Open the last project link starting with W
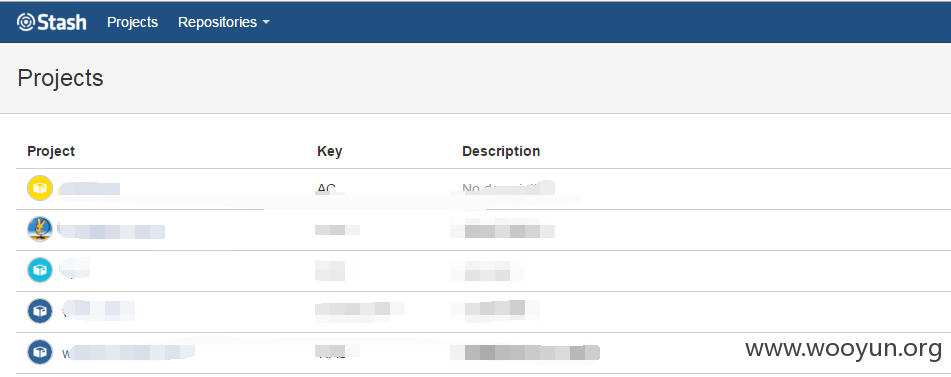The width and height of the screenshot is (951, 377). click(127, 352)
